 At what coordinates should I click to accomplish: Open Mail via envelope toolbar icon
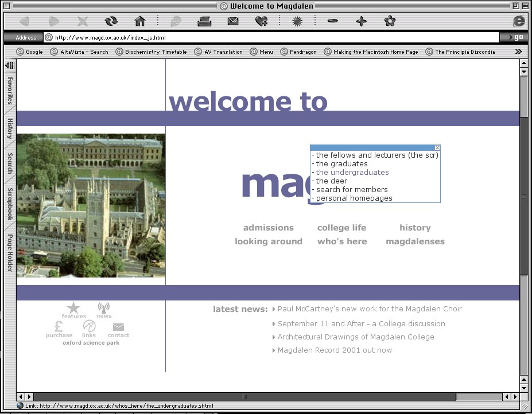233,21
